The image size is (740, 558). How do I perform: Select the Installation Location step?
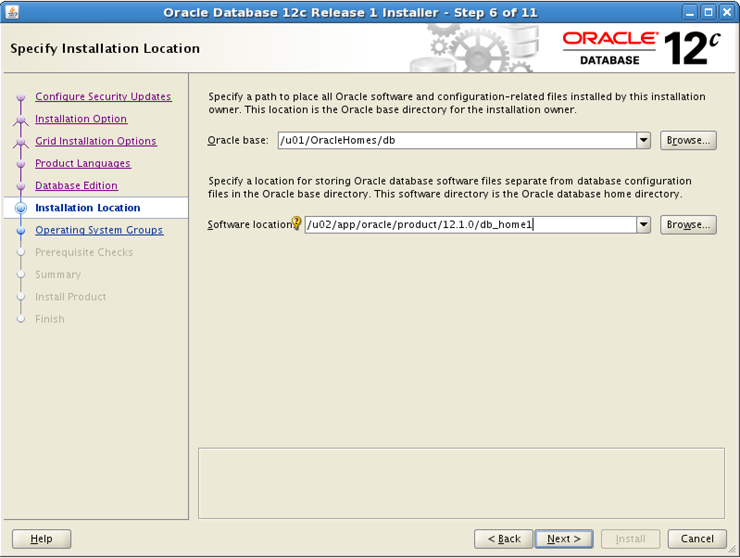(x=88, y=208)
